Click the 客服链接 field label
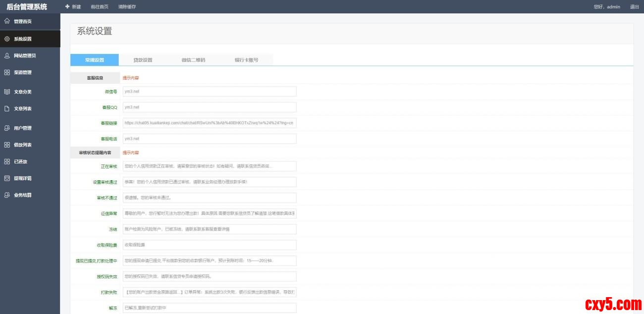 coord(108,123)
